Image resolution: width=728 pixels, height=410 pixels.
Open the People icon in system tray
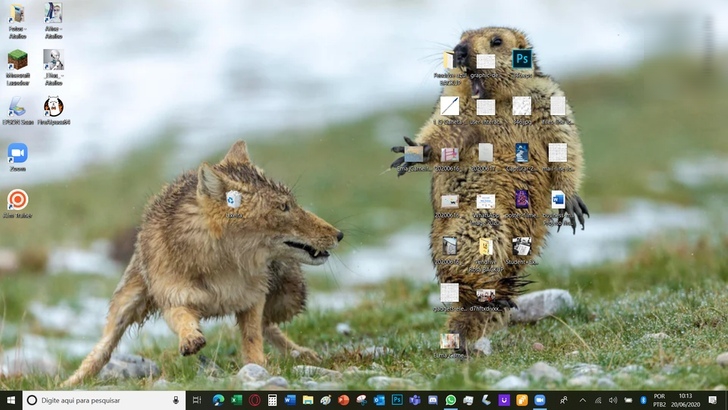coord(564,400)
